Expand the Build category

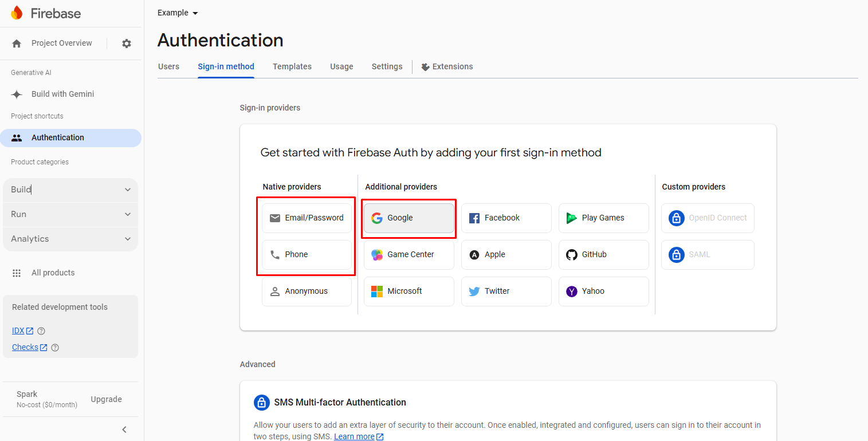tap(70, 190)
